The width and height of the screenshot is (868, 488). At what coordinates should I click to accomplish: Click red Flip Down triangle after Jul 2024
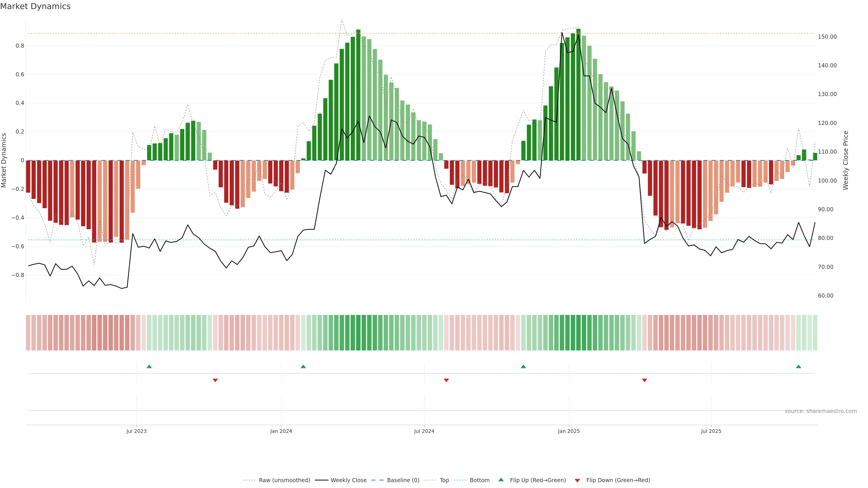[446, 380]
